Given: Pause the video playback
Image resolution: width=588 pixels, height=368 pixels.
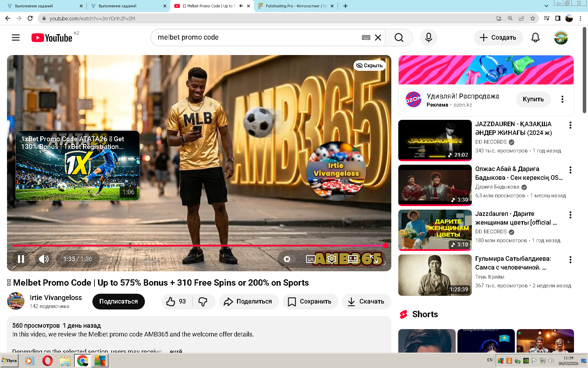Looking at the screenshot, I should click(21, 259).
